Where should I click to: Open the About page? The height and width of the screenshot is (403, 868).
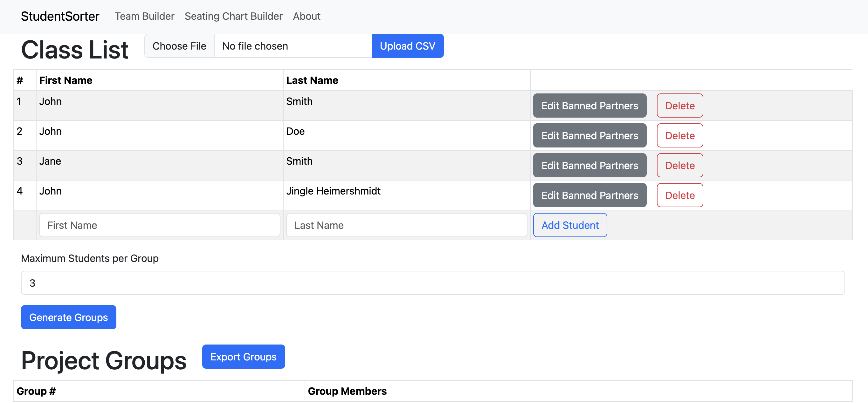(x=306, y=16)
